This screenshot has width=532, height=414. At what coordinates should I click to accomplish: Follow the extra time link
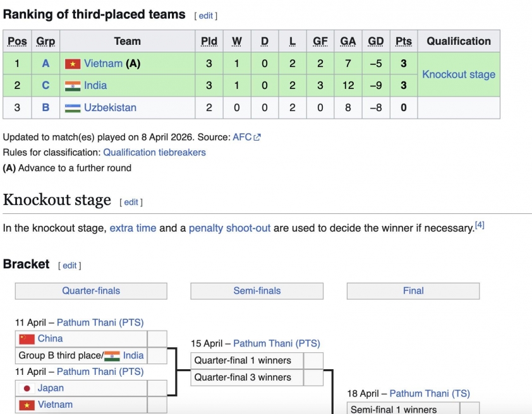tap(133, 228)
